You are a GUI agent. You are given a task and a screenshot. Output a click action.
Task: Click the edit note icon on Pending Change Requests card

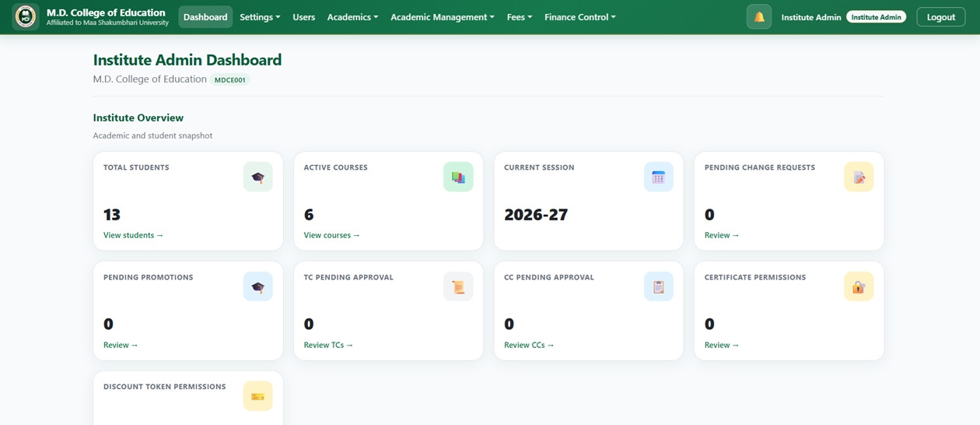tap(859, 177)
